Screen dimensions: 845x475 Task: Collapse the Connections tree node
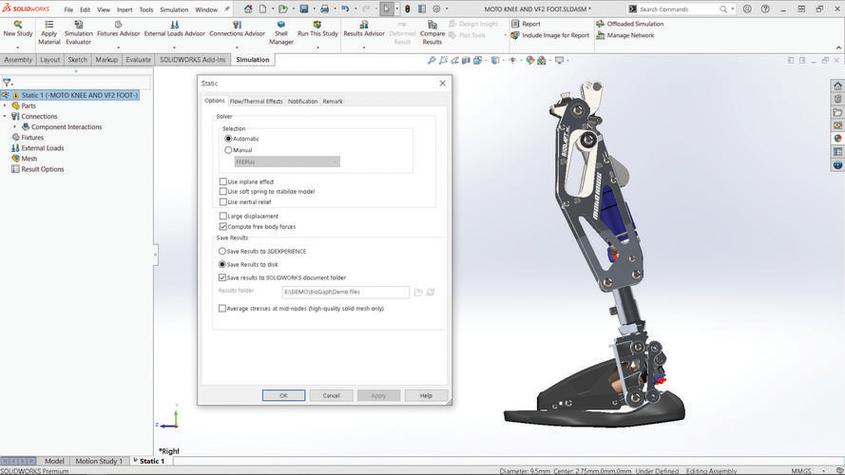[x=5, y=116]
